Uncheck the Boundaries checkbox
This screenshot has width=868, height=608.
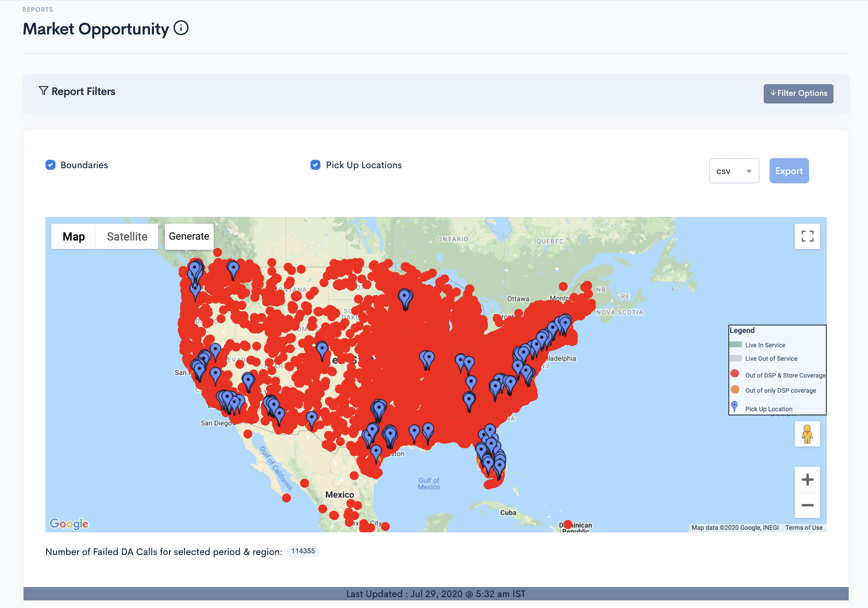tap(50, 165)
